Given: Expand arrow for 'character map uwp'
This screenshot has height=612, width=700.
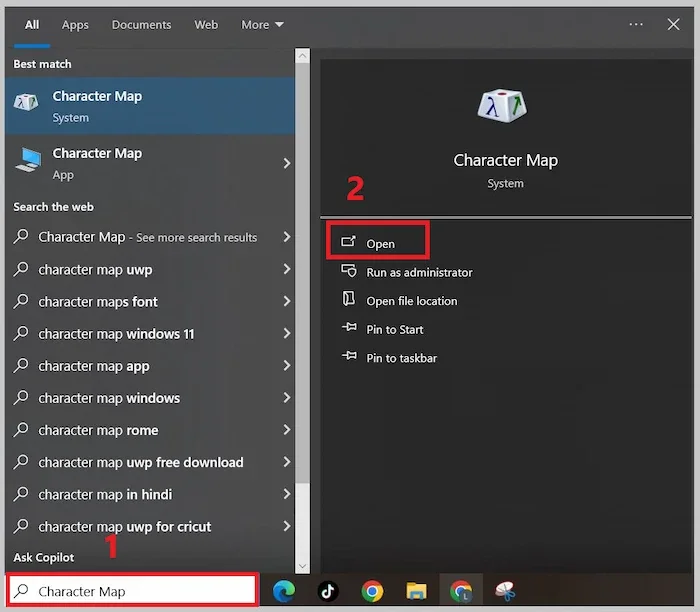Looking at the screenshot, I should (287, 269).
